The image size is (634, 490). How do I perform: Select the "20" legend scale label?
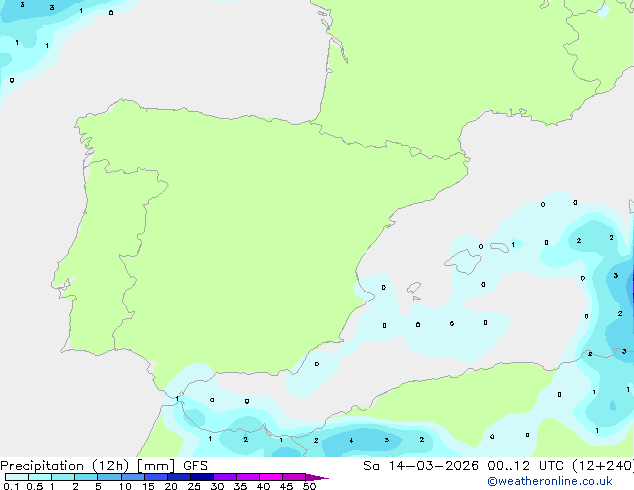(171, 486)
